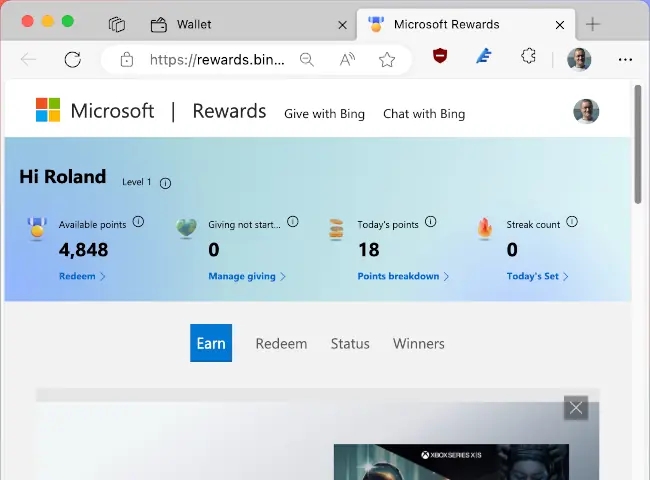This screenshot has height=480, width=650.
Task: Open Chat with Bing
Action: coord(424,114)
